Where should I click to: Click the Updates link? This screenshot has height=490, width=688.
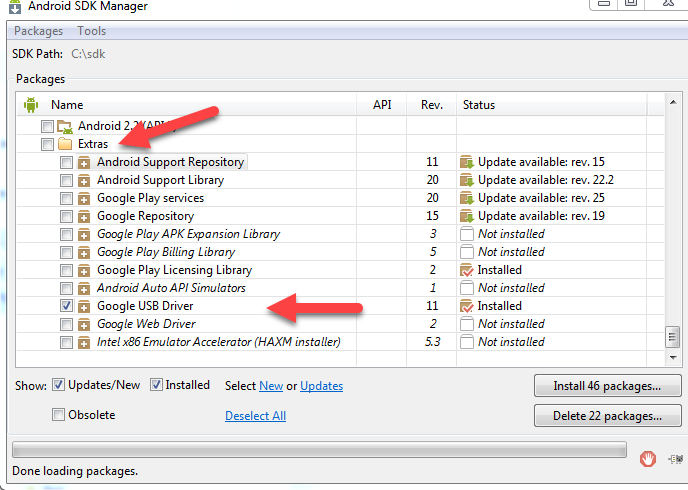pyautogui.click(x=322, y=386)
